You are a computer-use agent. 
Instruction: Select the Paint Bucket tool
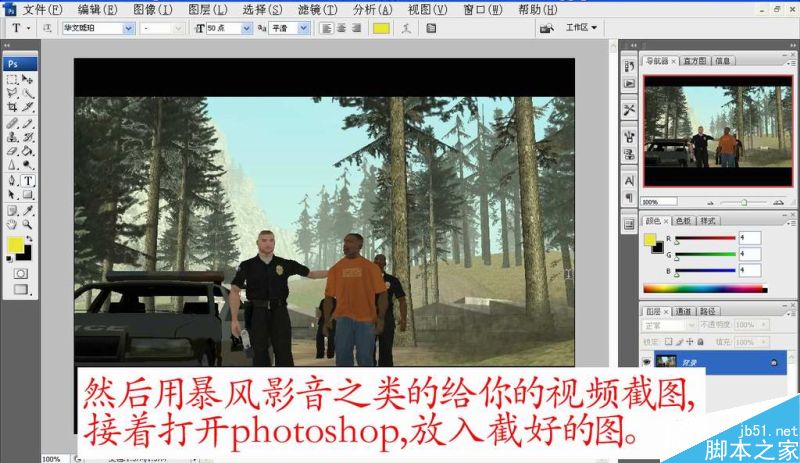[28, 151]
